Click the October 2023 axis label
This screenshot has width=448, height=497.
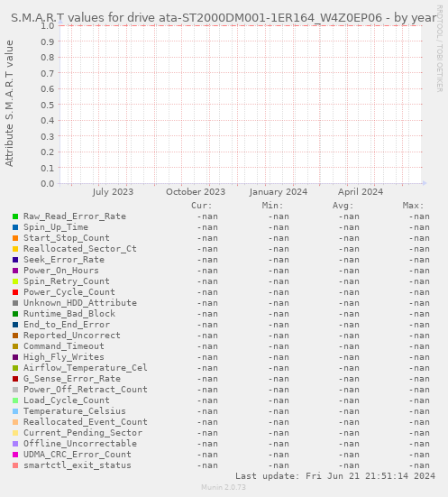[x=196, y=192]
